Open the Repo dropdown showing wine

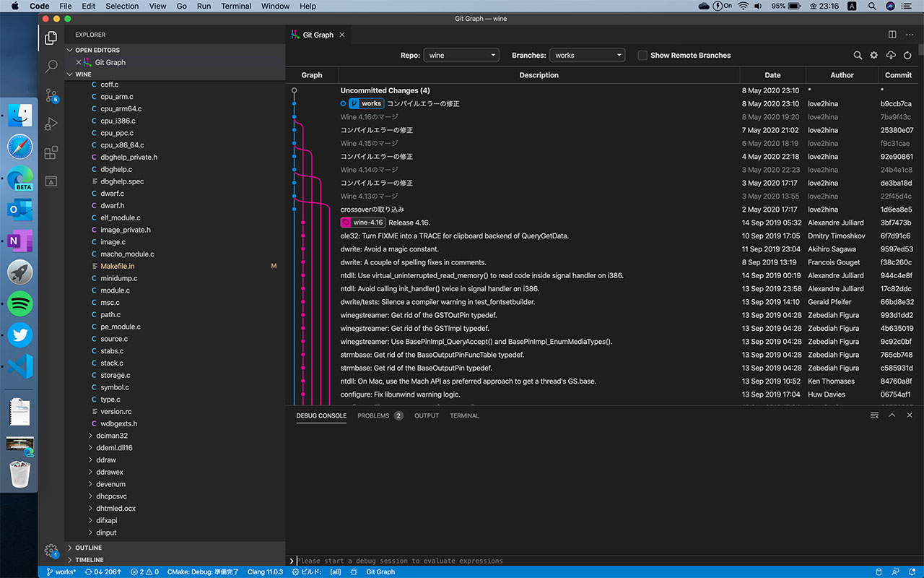click(461, 55)
